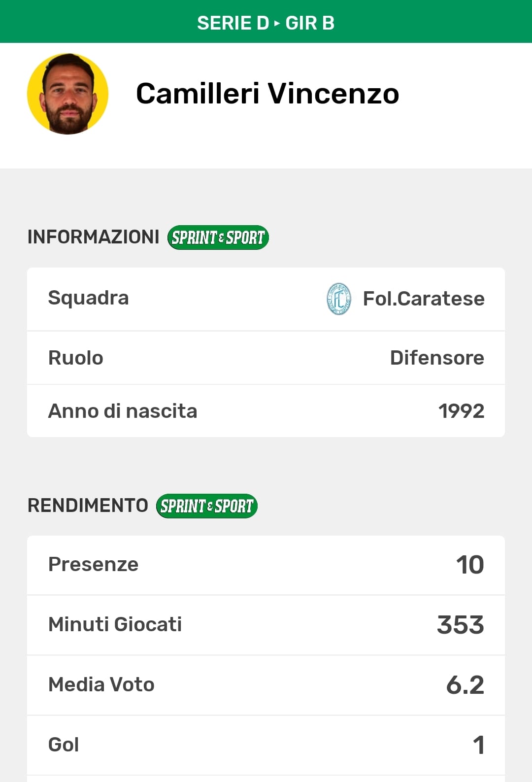Tap Sprint e Sport badge beside Rendimento

coord(206,506)
